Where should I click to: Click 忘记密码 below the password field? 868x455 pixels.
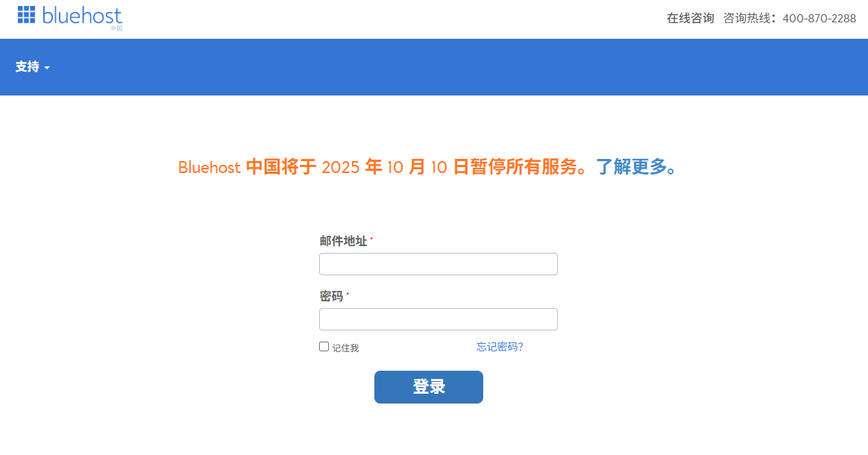click(499, 346)
